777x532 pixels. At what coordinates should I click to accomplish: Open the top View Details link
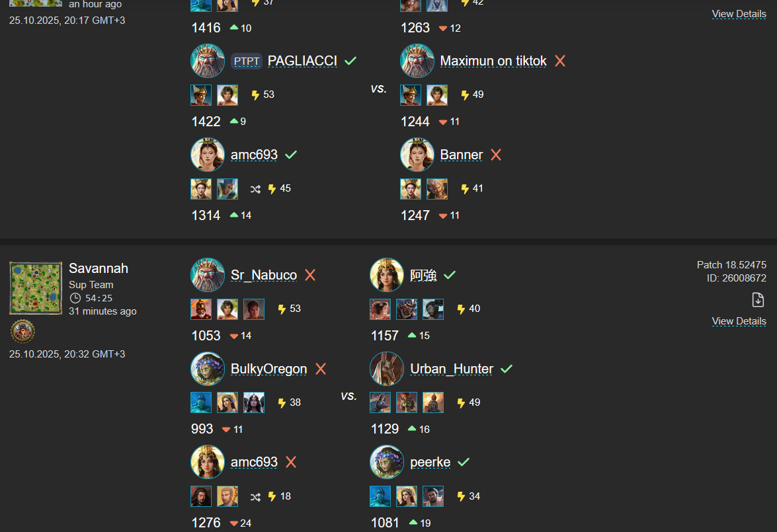739,14
